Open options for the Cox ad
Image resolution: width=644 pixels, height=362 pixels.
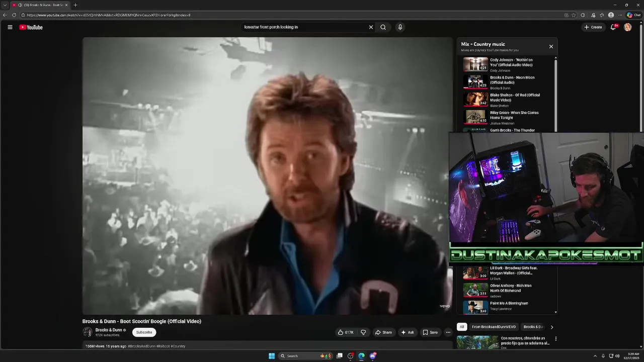click(556, 339)
